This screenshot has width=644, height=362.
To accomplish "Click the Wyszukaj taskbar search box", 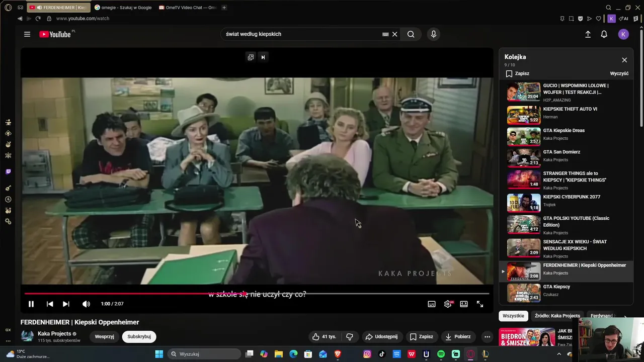I will (x=205, y=354).
